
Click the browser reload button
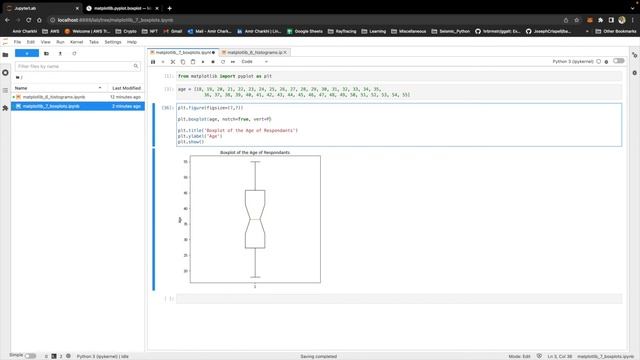(29, 20)
